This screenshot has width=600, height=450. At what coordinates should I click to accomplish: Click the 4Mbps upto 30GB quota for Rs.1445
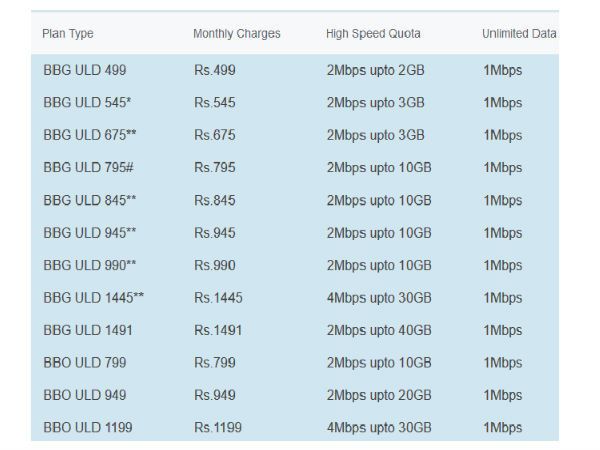379,298
